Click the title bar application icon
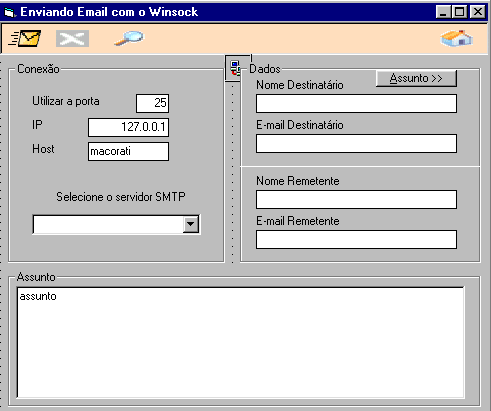 [10, 12]
